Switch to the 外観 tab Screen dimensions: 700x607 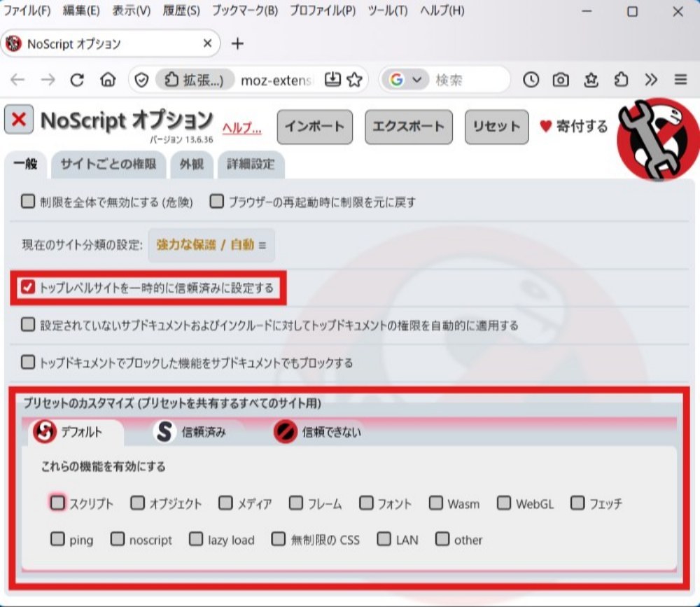coord(192,165)
